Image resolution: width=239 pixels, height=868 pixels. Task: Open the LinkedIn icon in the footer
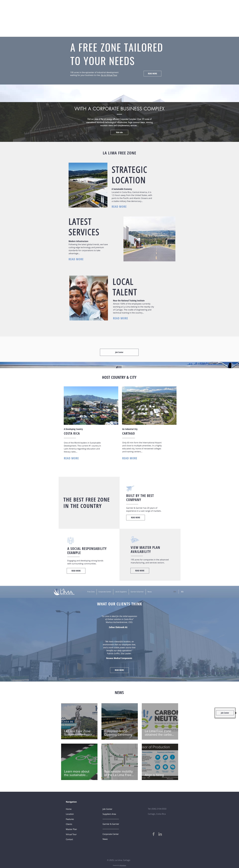(160, 834)
